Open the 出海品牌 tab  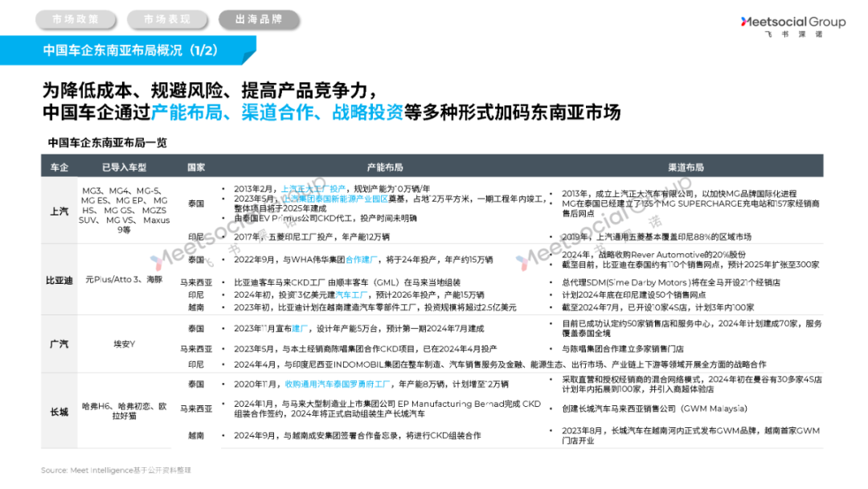click(x=259, y=19)
